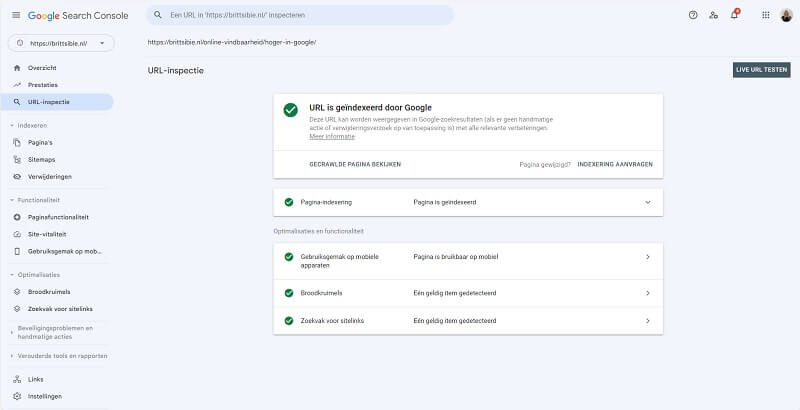Expand the Pagina-indexering chevron
The width and height of the screenshot is (800, 410).
[647, 202]
